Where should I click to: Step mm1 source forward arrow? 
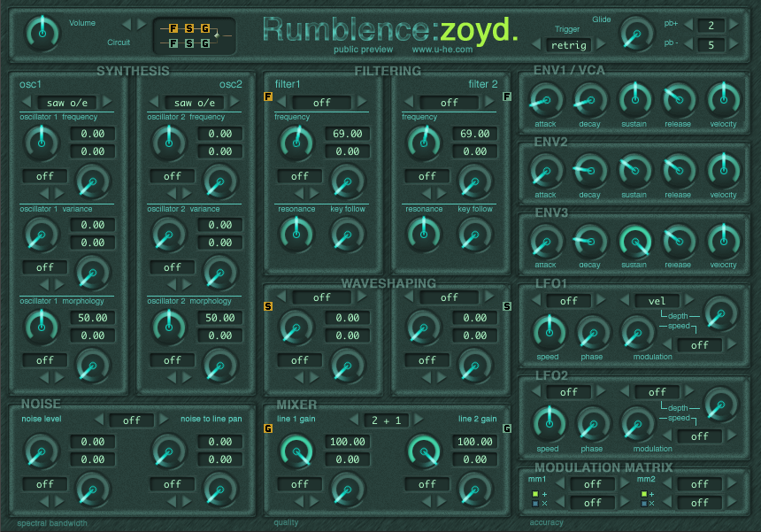point(625,483)
